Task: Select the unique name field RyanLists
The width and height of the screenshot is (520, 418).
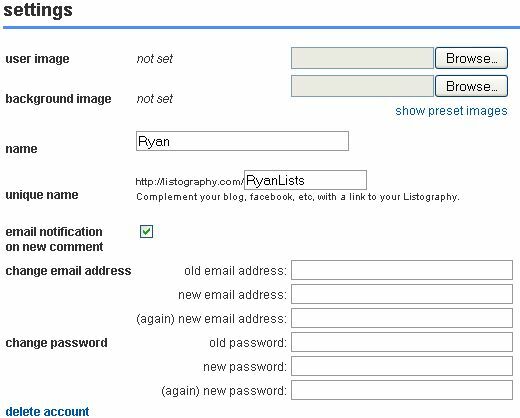Action: pos(305,180)
